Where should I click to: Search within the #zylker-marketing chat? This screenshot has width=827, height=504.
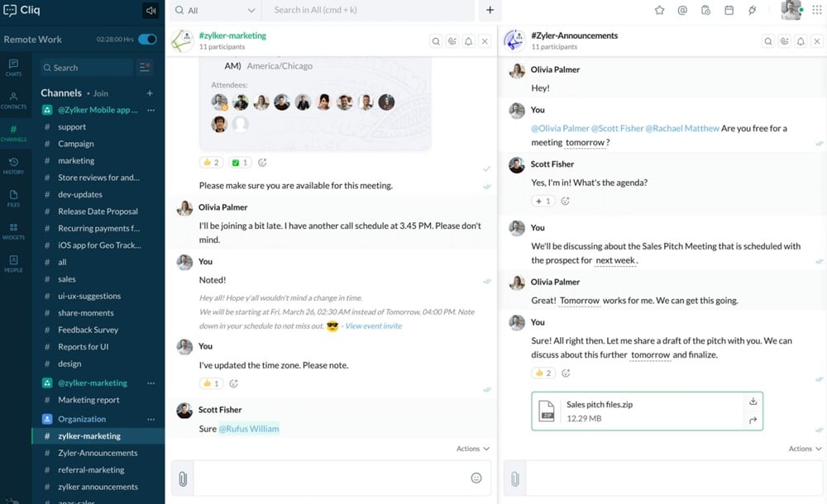click(x=436, y=41)
